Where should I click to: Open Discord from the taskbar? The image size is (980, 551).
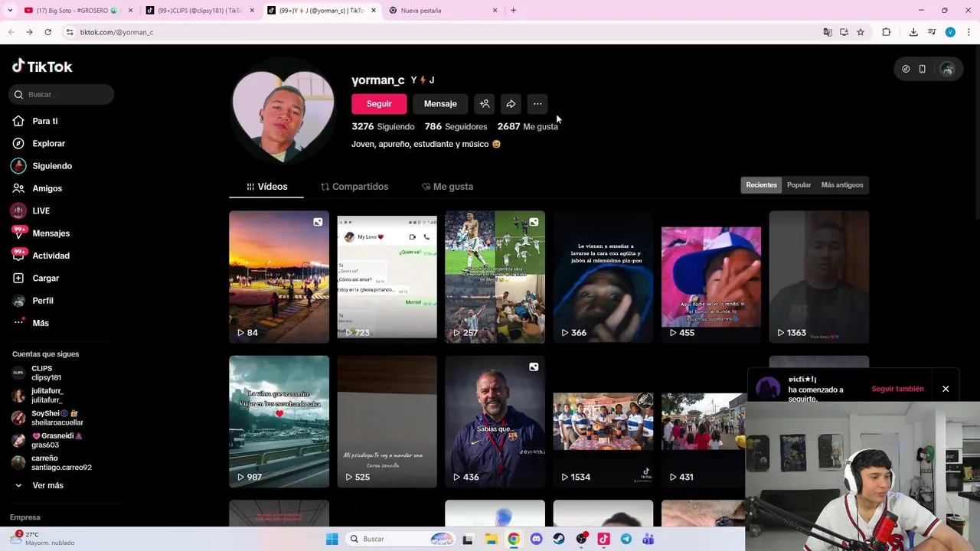536,539
